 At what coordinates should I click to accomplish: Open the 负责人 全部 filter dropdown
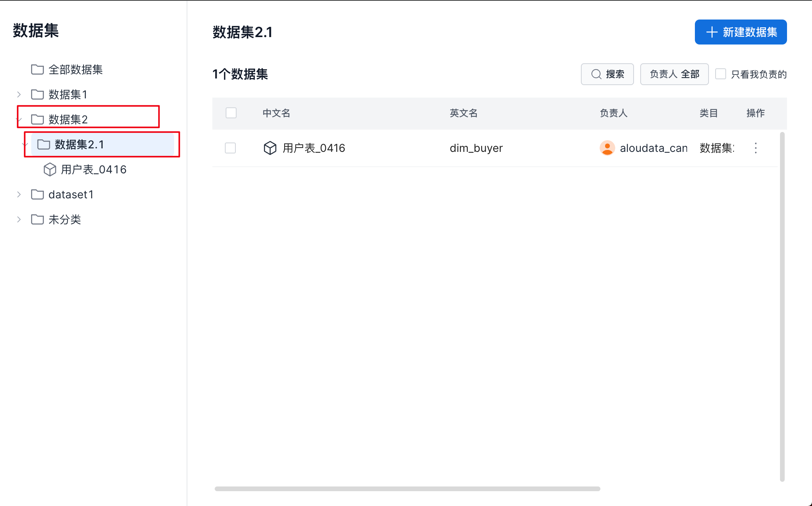(674, 74)
